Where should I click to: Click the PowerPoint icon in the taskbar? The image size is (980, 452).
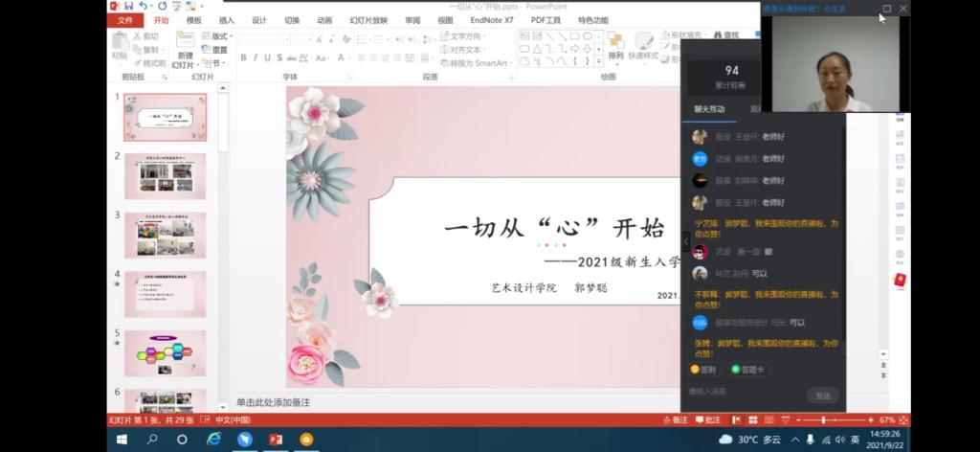pyautogui.click(x=276, y=440)
